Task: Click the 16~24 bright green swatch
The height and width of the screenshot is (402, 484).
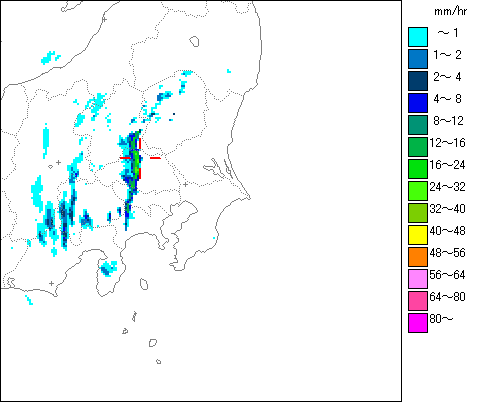Action: 418,169
